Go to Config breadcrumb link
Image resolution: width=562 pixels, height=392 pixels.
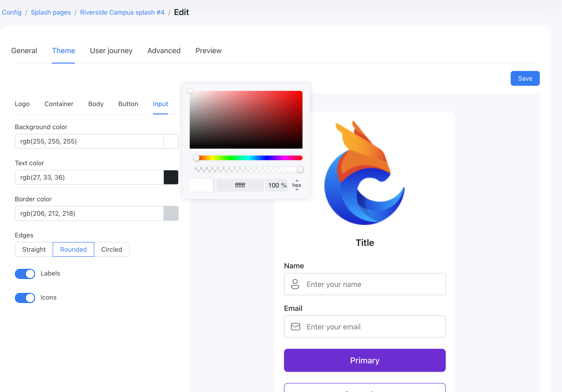click(x=12, y=12)
